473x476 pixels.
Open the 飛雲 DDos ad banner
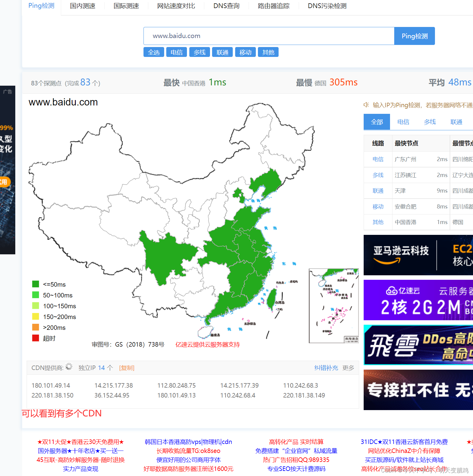(x=418, y=345)
